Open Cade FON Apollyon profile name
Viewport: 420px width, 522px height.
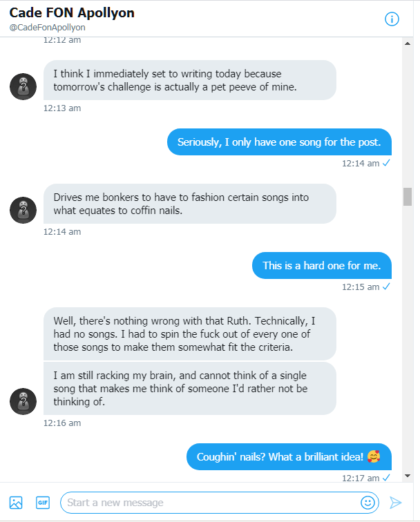[x=72, y=13]
